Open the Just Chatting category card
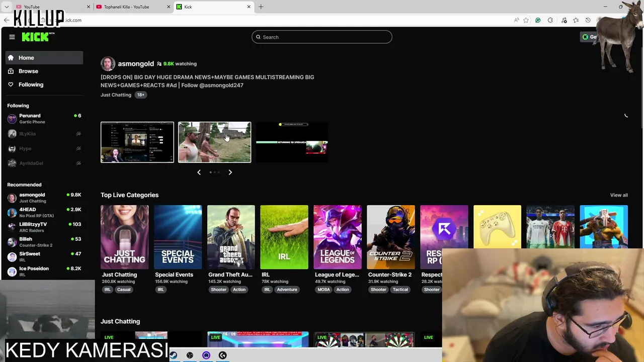This screenshot has height=362, width=644. pyautogui.click(x=124, y=237)
